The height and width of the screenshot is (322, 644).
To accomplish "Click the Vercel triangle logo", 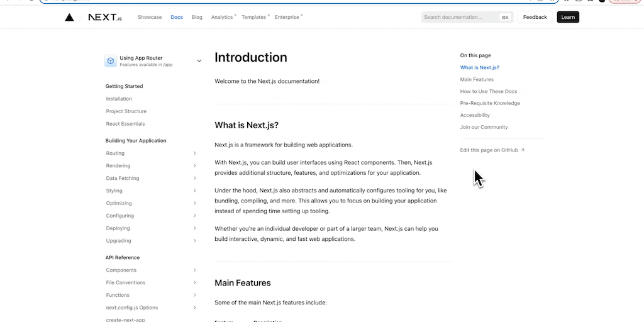I will tap(69, 18).
